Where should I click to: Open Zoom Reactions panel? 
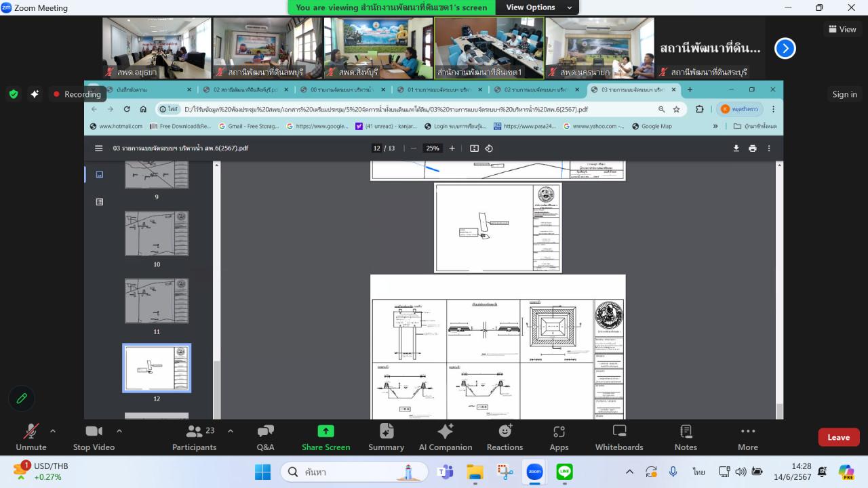505,437
